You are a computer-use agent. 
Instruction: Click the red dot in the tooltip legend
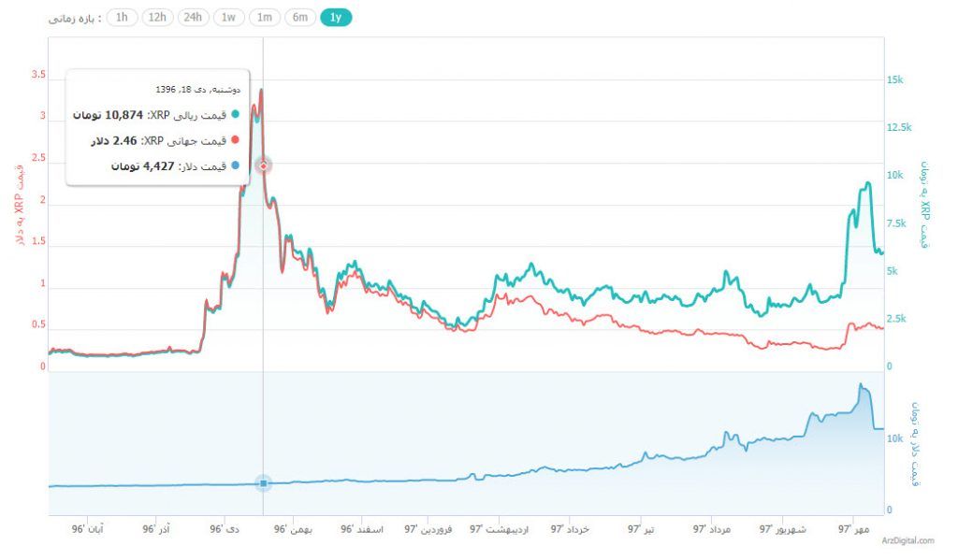point(235,140)
